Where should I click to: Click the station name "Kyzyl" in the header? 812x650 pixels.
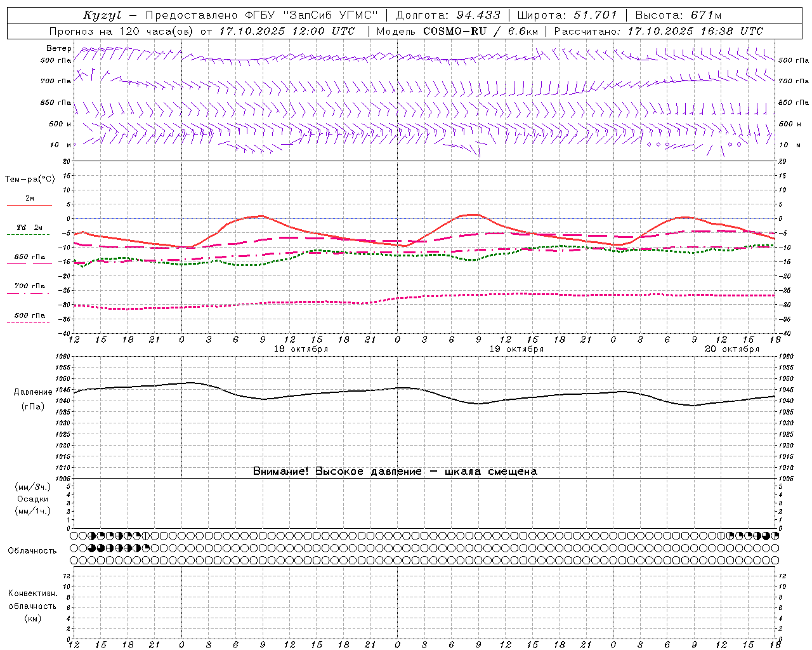coord(101,15)
